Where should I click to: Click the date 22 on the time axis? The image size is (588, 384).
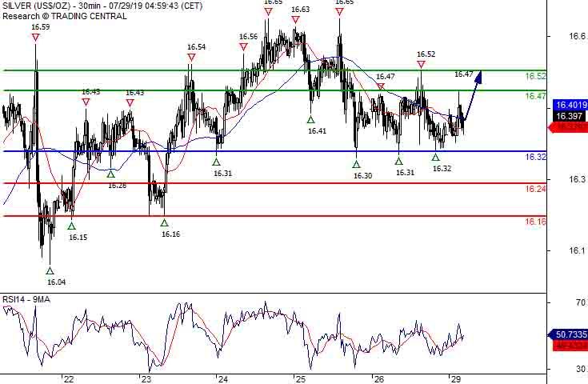[69, 379]
